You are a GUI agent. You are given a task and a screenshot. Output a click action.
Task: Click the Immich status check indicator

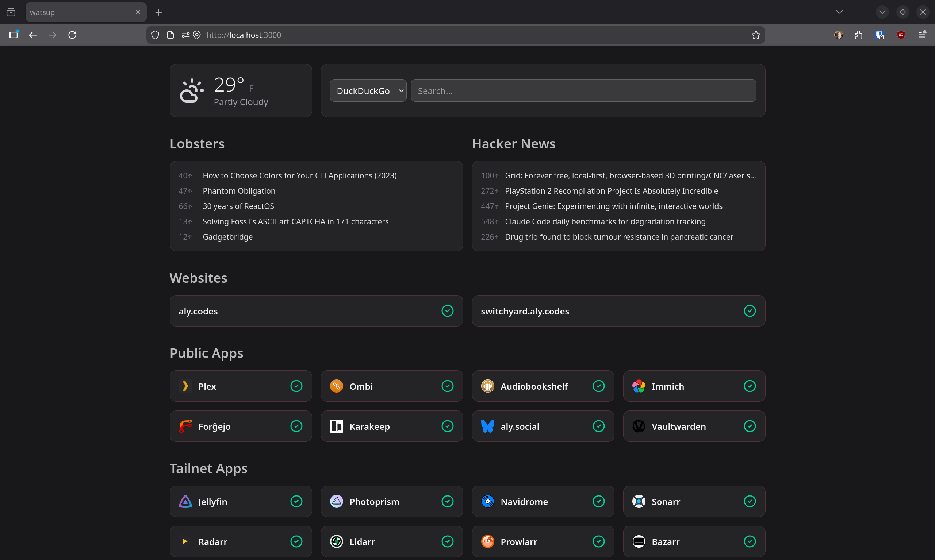pyautogui.click(x=750, y=386)
